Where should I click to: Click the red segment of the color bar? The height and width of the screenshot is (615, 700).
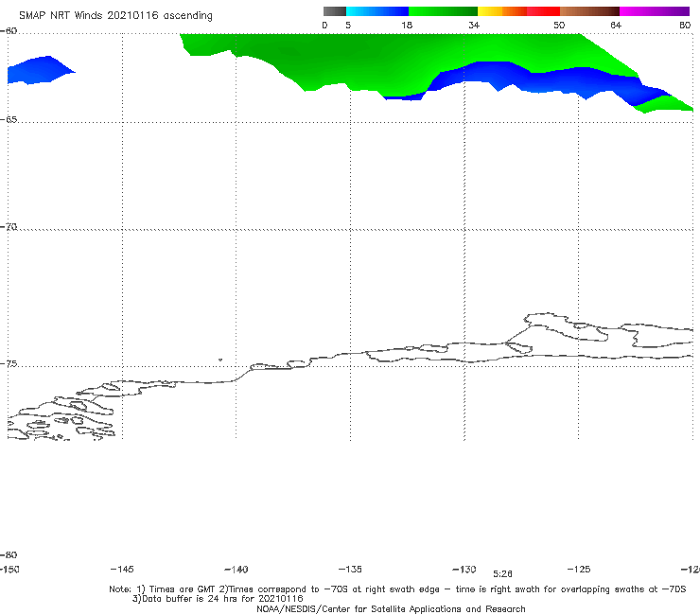point(543,11)
